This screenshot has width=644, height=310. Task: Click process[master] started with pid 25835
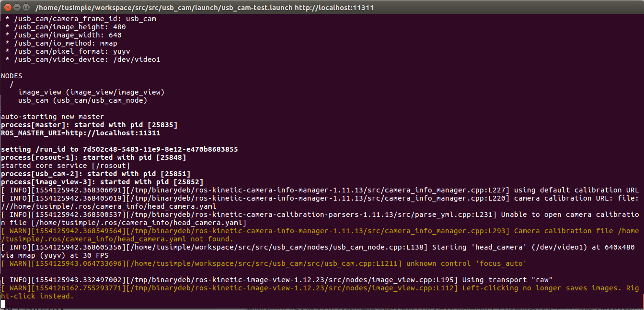point(89,125)
